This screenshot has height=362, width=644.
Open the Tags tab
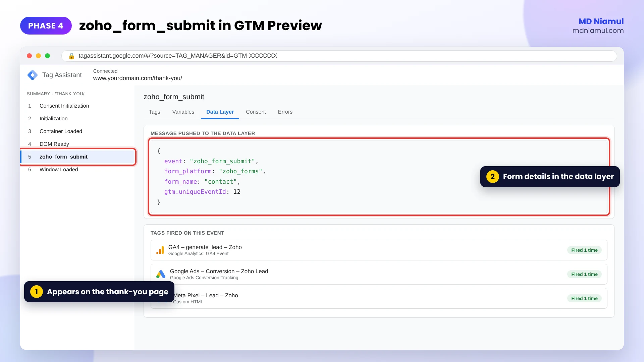[154, 112]
